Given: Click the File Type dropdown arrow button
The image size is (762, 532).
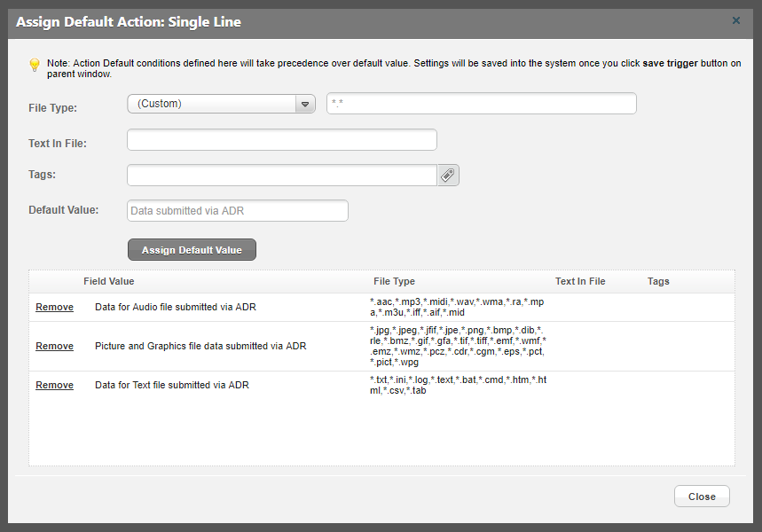Looking at the screenshot, I should point(305,104).
